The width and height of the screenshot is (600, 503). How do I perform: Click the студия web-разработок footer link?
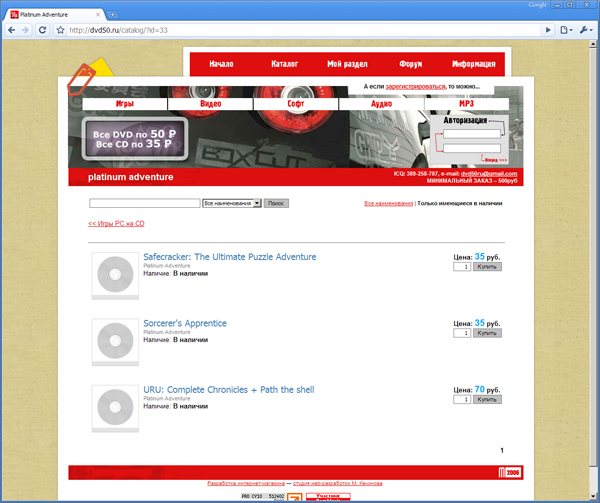338,483
